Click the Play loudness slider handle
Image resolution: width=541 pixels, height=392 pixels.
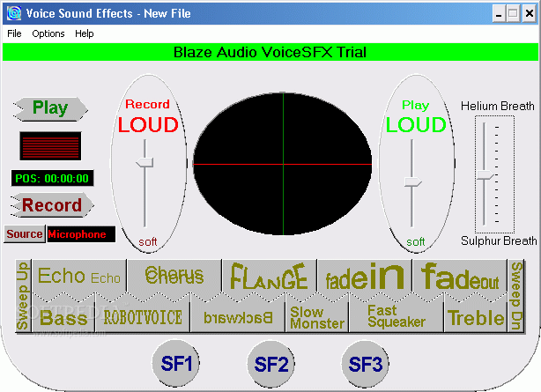click(x=413, y=181)
